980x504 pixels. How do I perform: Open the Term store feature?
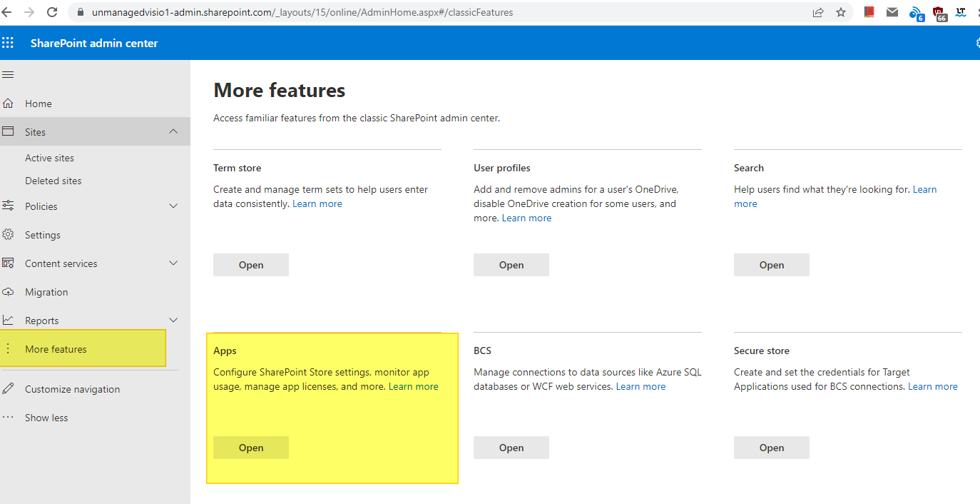(x=251, y=265)
